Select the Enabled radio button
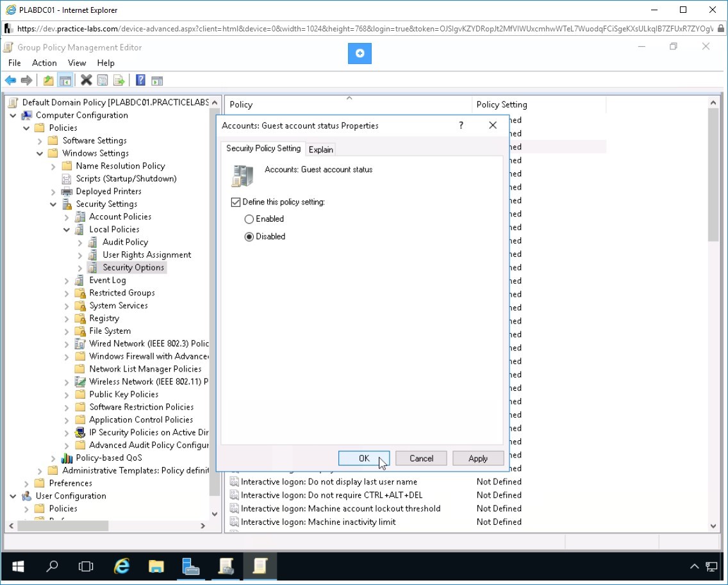This screenshot has width=728, height=585. [249, 219]
